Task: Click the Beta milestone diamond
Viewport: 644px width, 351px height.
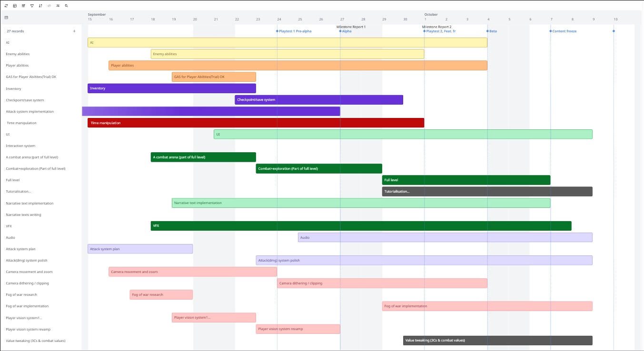Action: 488,31
